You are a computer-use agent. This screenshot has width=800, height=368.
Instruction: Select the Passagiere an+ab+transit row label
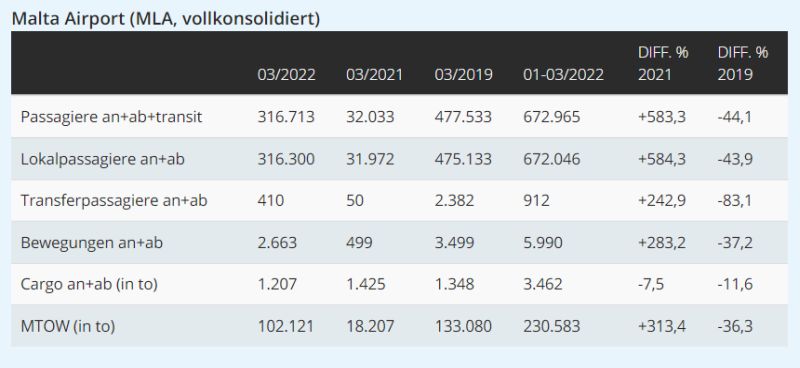point(112,117)
